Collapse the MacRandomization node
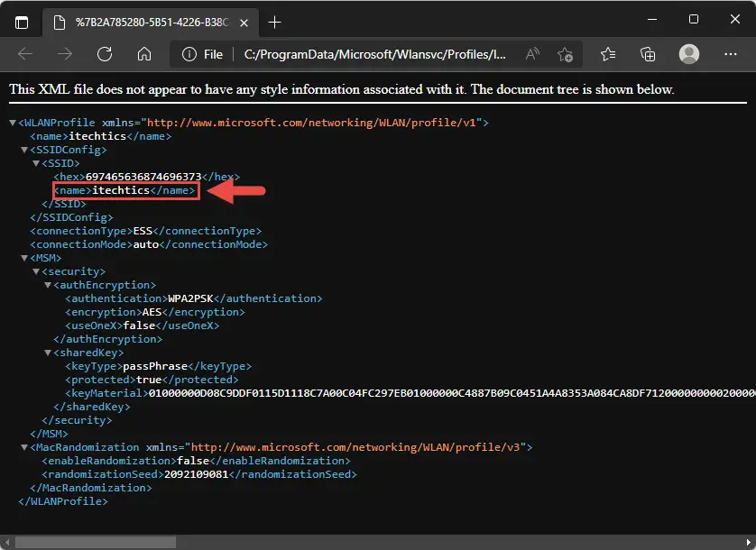 click(x=24, y=447)
